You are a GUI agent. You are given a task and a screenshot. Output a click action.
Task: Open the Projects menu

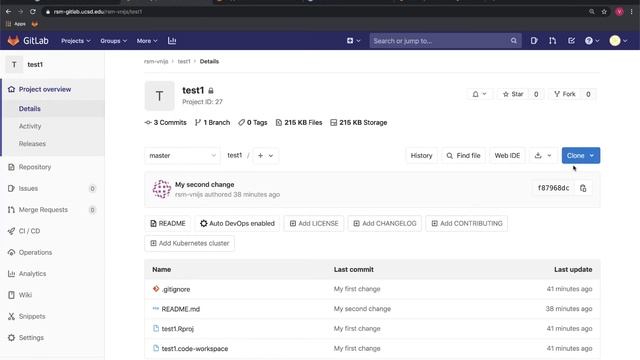76,41
